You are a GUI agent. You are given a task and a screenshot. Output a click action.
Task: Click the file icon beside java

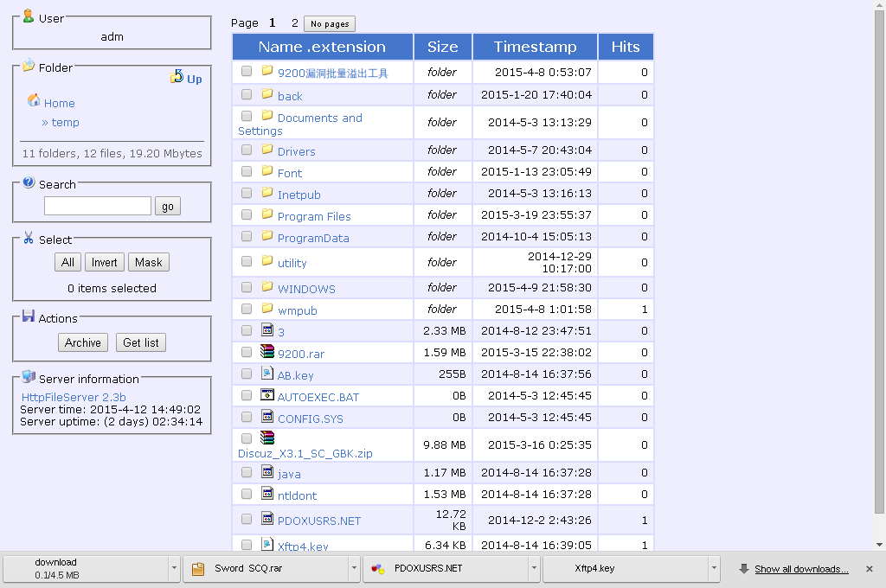(x=267, y=471)
